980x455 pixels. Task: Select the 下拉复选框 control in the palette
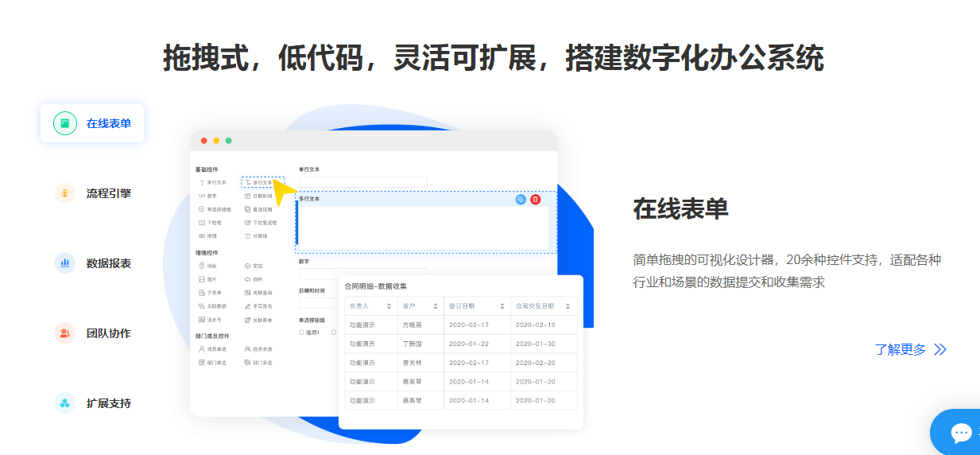[261, 223]
